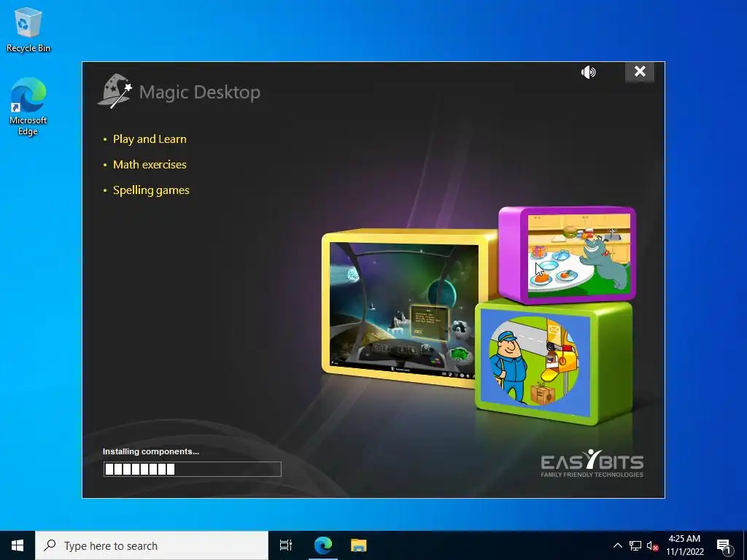The image size is (747, 560).
Task: Open Task View from the taskbar
Action: (286, 545)
